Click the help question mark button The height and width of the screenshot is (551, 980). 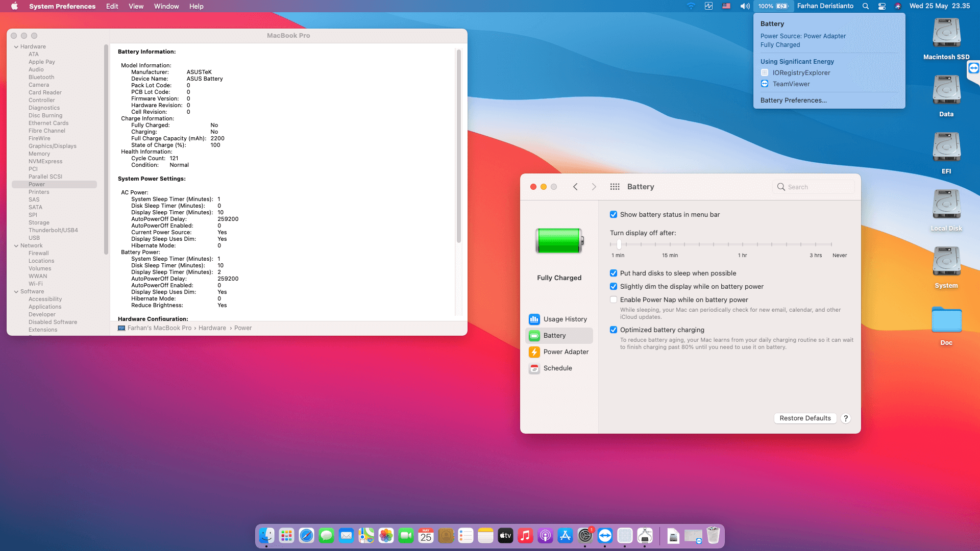pos(845,418)
